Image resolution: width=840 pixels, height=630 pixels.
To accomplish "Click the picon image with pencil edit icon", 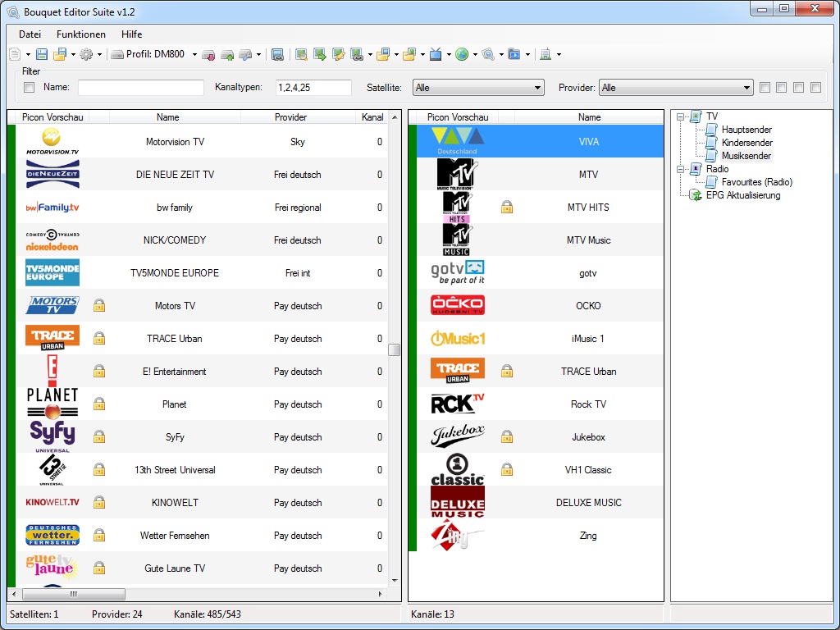I will point(338,54).
